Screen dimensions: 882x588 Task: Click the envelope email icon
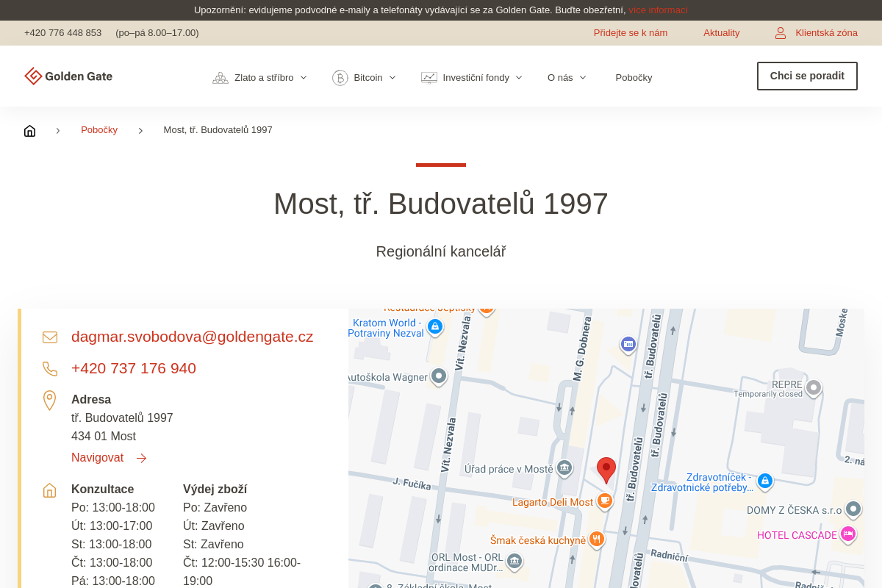[50, 337]
